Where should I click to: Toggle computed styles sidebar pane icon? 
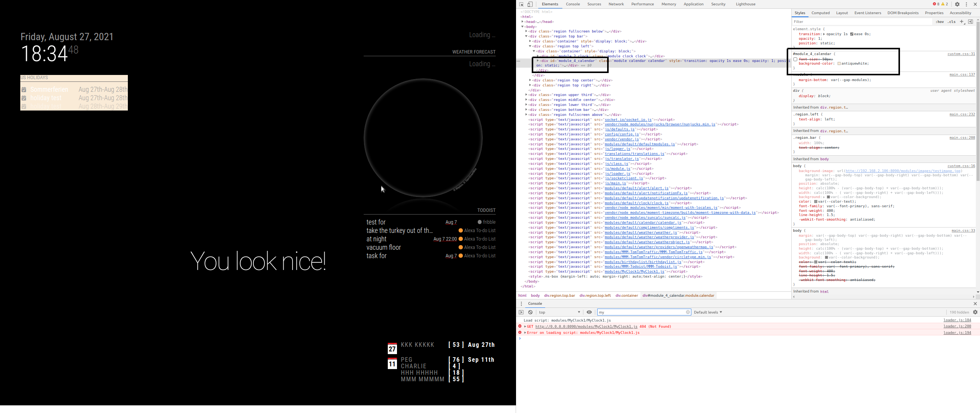point(970,22)
